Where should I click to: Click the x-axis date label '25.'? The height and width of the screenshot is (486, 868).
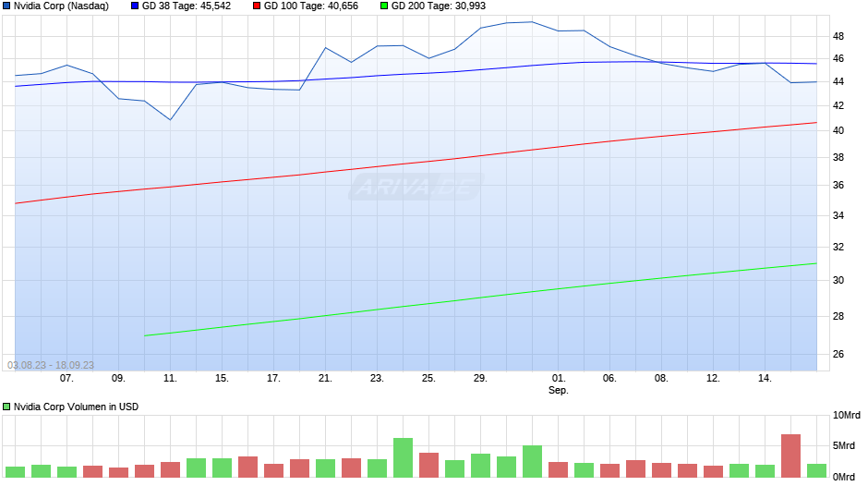pos(428,379)
